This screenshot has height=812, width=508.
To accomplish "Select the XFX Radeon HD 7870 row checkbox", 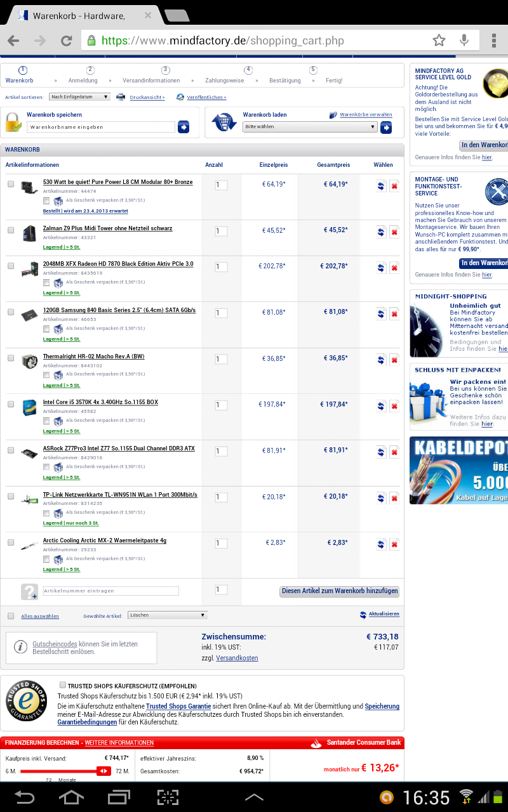I will click(x=11, y=266).
